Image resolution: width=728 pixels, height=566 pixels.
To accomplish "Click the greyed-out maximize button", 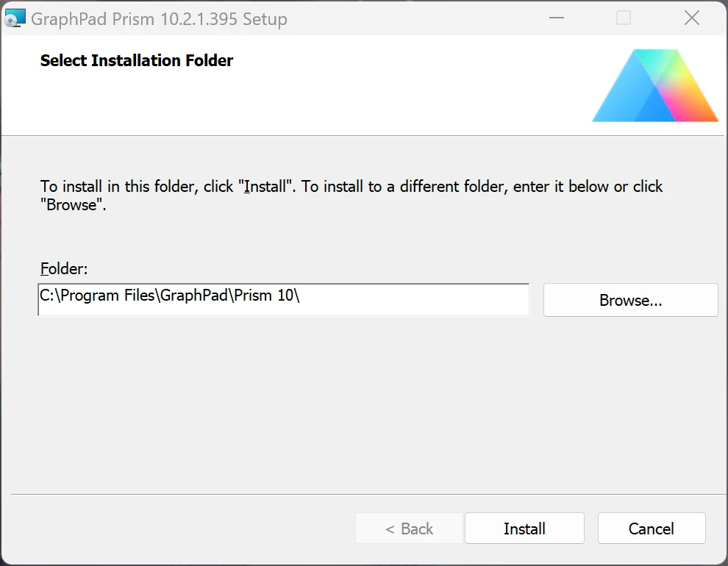I will [x=624, y=18].
